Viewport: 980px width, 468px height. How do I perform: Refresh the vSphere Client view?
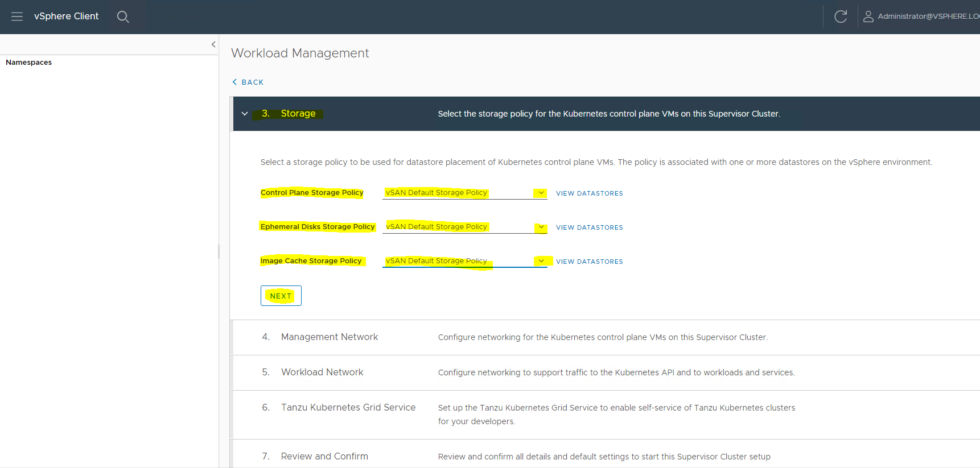[841, 16]
